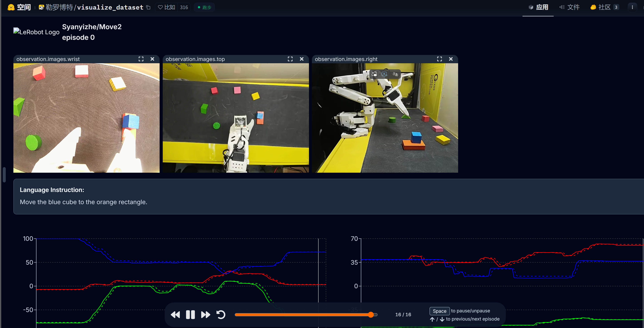This screenshot has height=328, width=644.
Task: Pause the episode playback
Action: [190, 314]
